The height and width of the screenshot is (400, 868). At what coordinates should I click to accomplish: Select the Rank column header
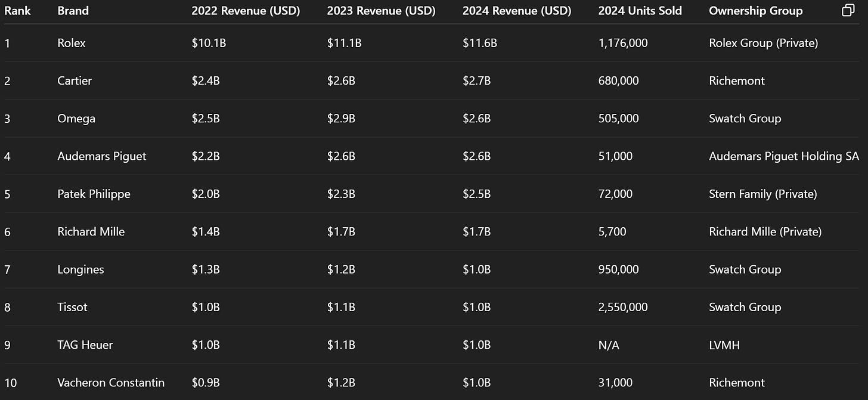(x=17, y=11)
